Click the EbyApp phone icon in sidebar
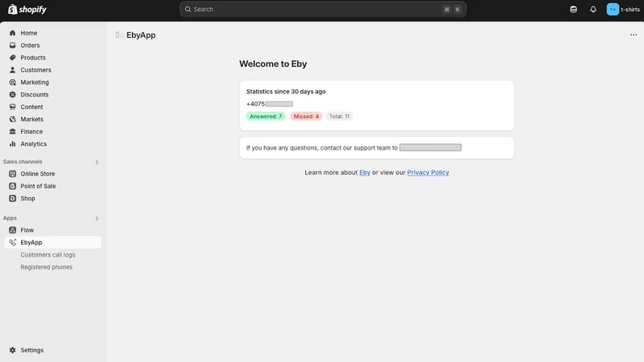644x362 pixels. 12,242
